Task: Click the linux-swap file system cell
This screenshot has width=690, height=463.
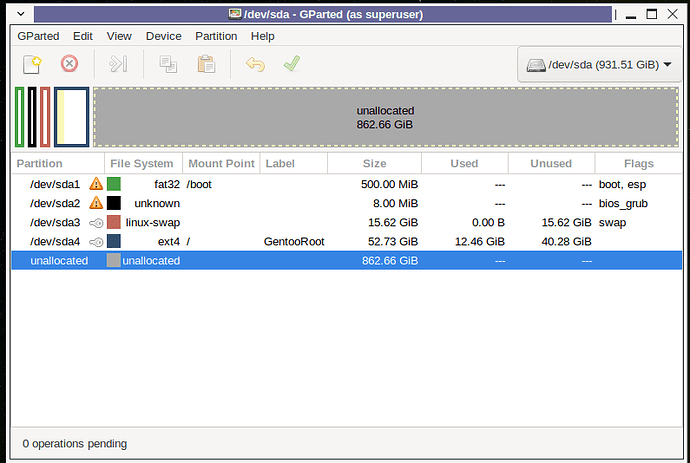Action: click(153, 223)
